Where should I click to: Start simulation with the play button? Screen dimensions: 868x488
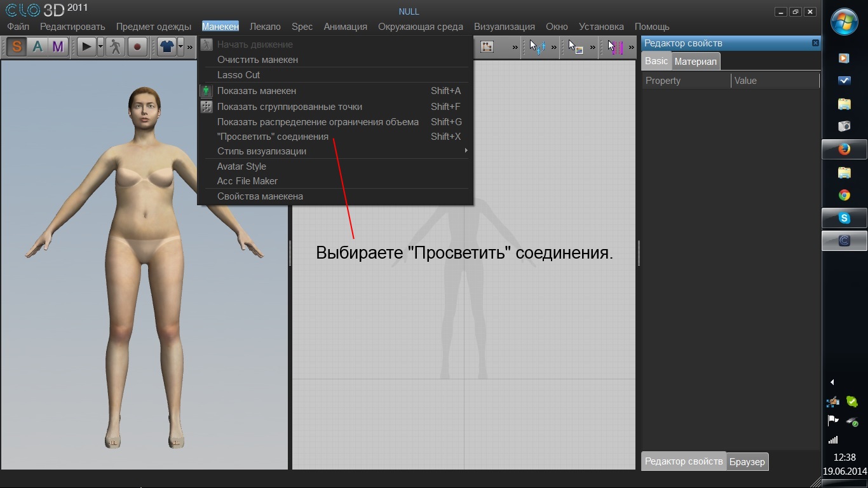click(86, 46)
